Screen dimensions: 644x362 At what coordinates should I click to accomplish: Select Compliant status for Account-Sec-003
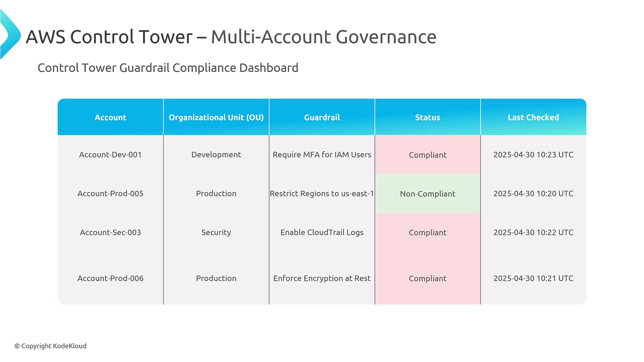[428, 232]
